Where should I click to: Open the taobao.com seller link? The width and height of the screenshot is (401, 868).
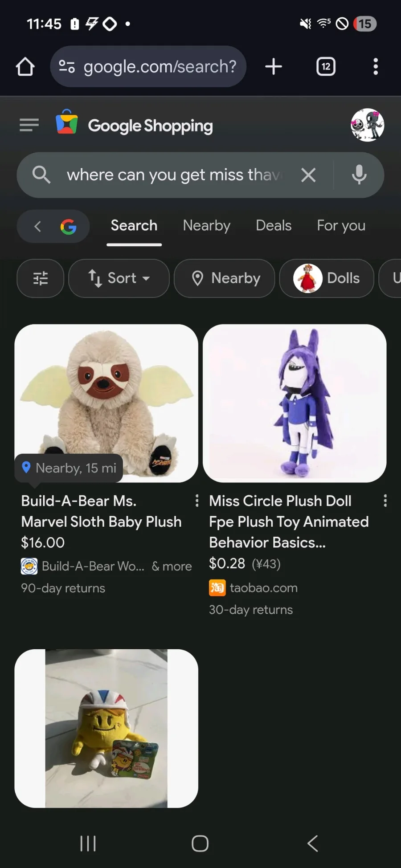click(263, 588)
